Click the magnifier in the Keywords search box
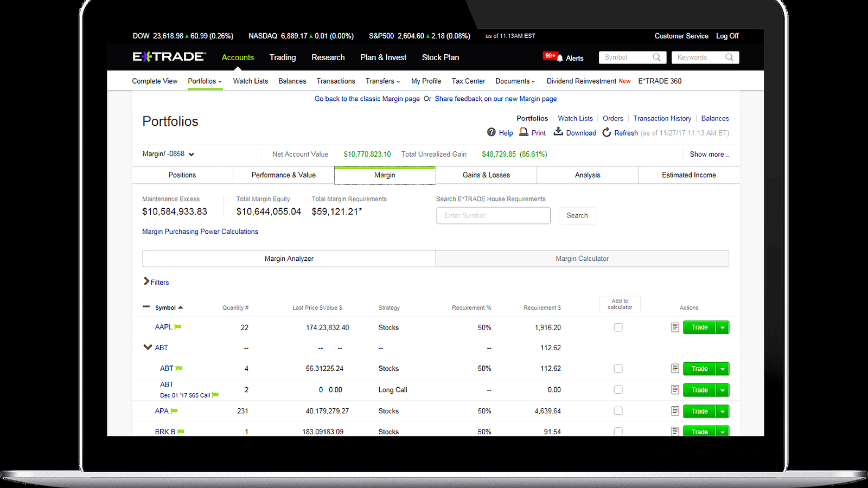The height and width of the screenshot is (488, 868). (730, 57)
